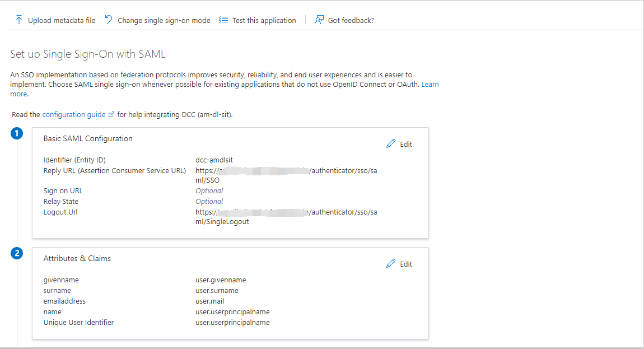Select the step 2 circle indicator
The width and height of the screenshot is (644, 349).
pos(17,253)
